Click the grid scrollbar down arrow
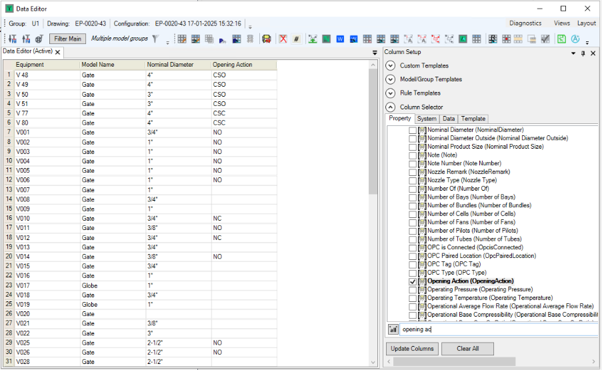 click(x=373, y=362)
